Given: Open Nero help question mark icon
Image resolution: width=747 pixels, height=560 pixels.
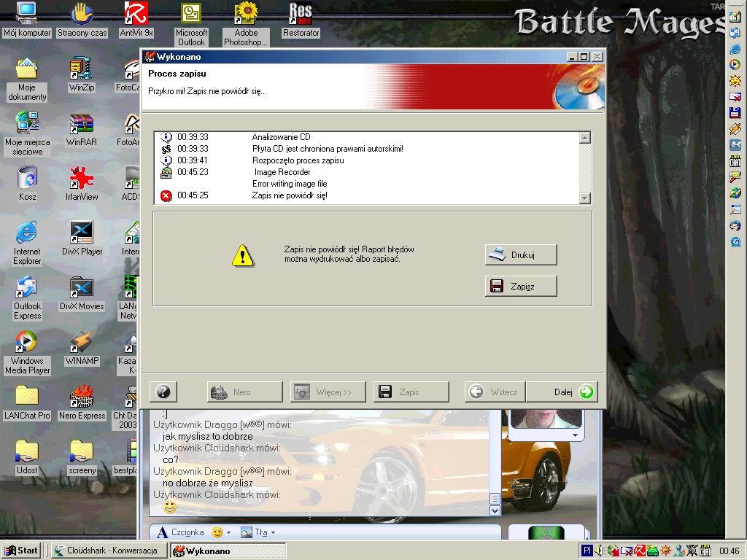Looking at the screenshot, I should [163, 392].
